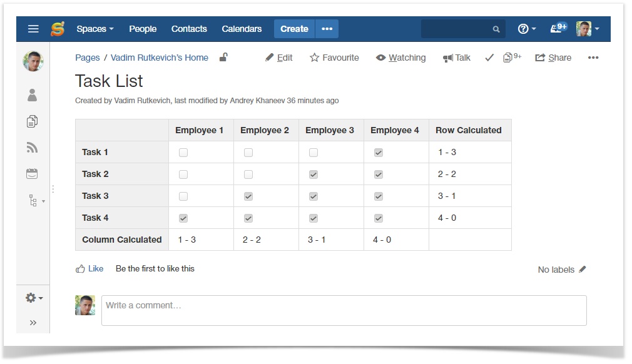632x364 pixels.
Task: Uncheck Employee 4 checkbox for Task 2
Action: click(x=378, y=174)
